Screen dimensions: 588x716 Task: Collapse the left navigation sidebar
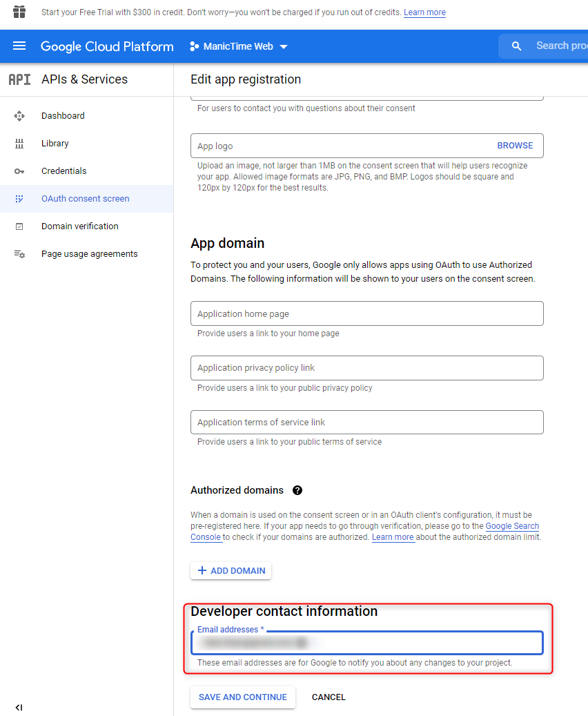(19, 707)
